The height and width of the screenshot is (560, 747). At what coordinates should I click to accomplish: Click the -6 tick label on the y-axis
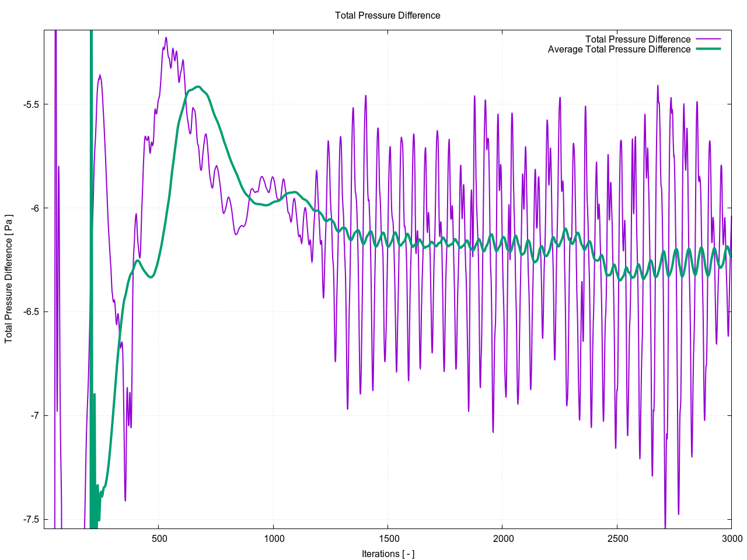pos(34,208)
